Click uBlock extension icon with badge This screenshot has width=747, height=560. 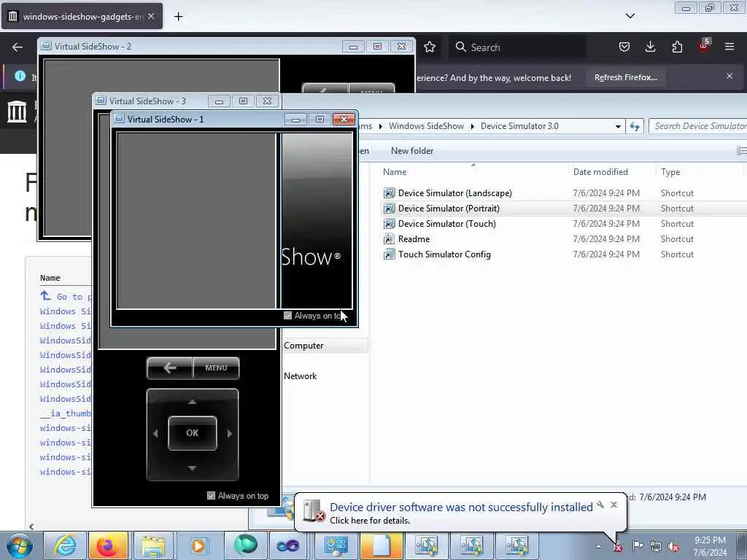(x=704, y=46)
